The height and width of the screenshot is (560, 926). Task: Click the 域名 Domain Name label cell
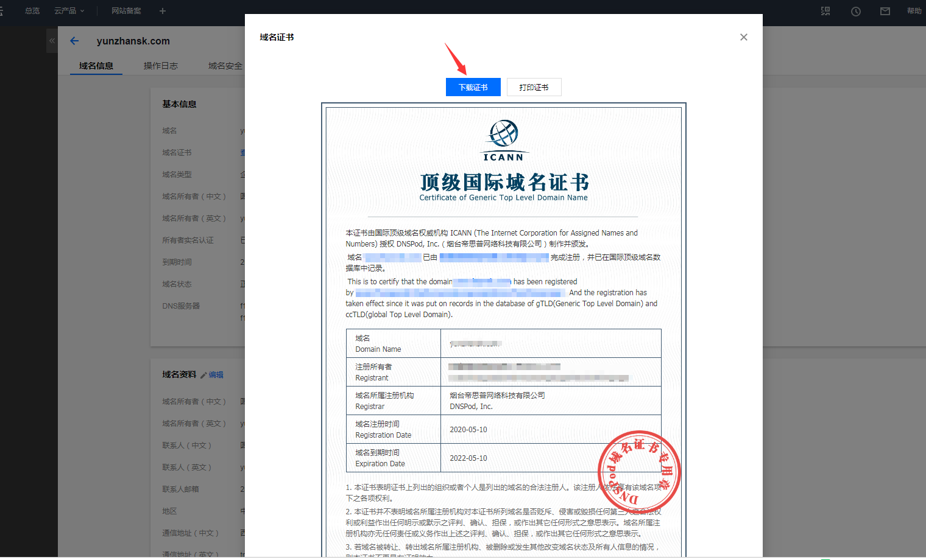pos(394,343)
